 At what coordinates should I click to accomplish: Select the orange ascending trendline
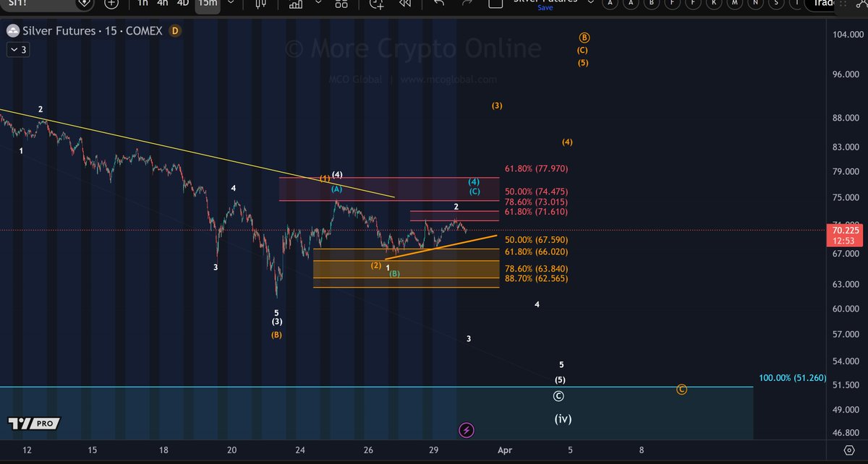(441, 246)
